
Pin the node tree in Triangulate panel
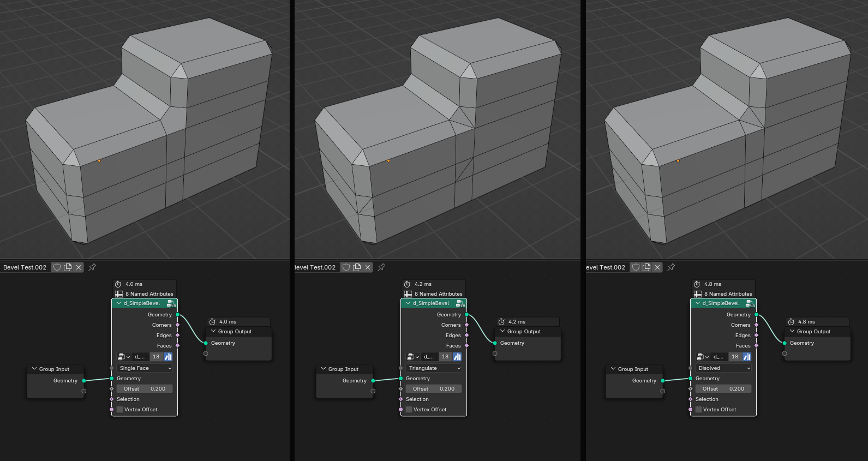point(381,267)
